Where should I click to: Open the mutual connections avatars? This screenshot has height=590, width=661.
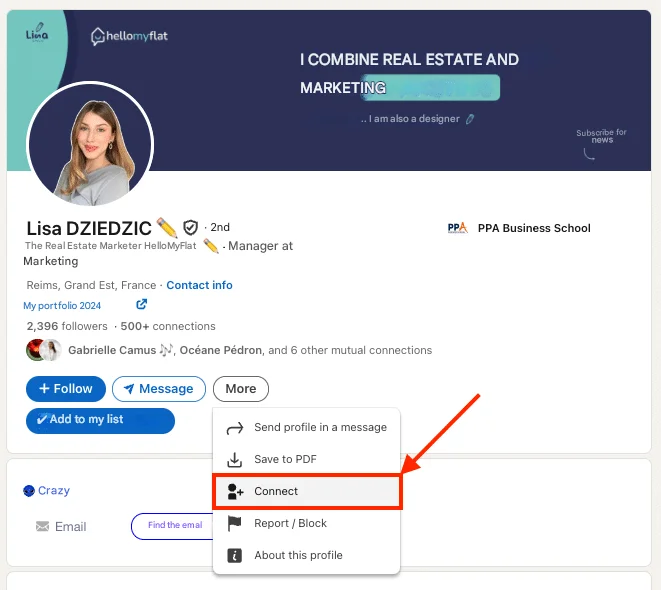click(44, 350)
